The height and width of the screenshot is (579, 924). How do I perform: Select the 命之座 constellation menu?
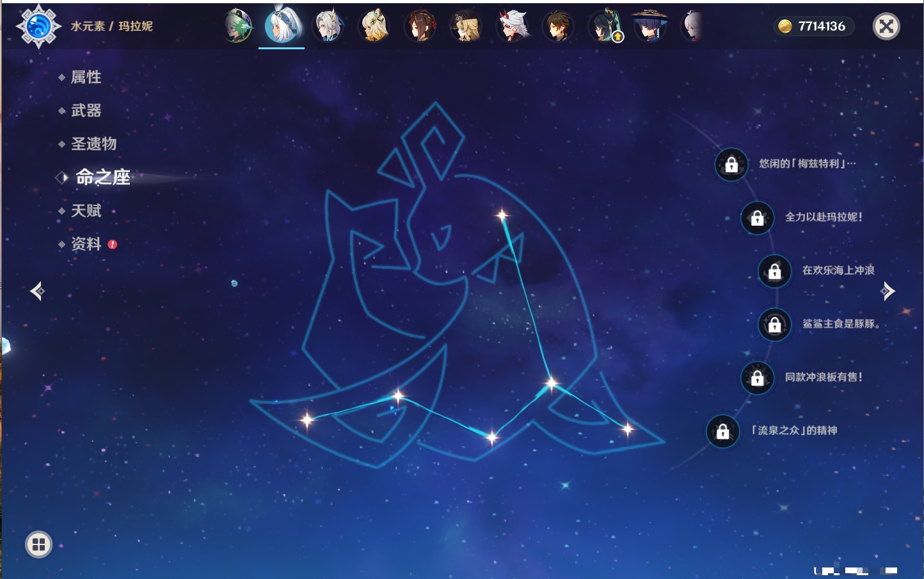click(102, 177)
